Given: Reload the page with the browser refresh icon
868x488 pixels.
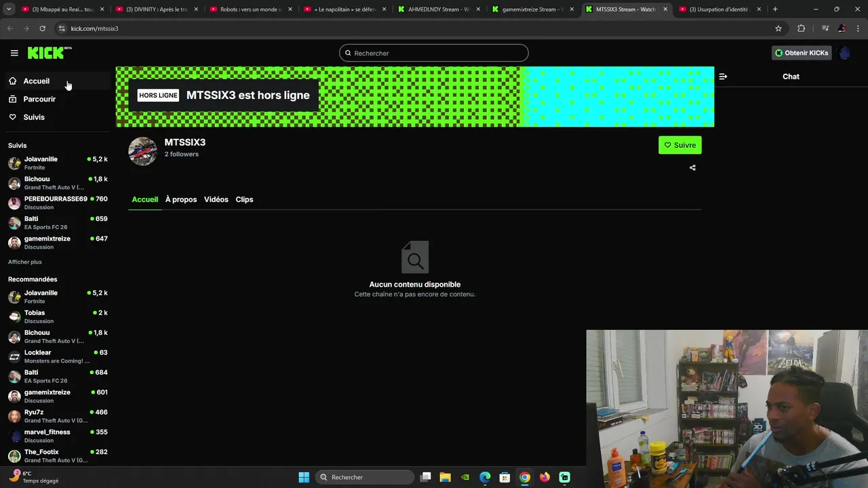Looking at the screenshot, I should [42, 28].
